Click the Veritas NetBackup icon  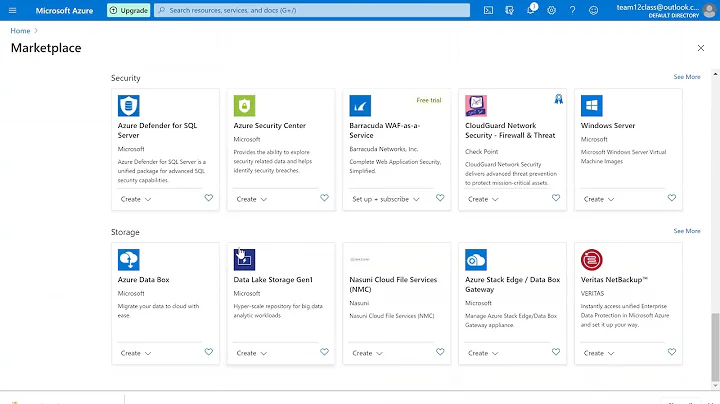(x=591, y=260)
